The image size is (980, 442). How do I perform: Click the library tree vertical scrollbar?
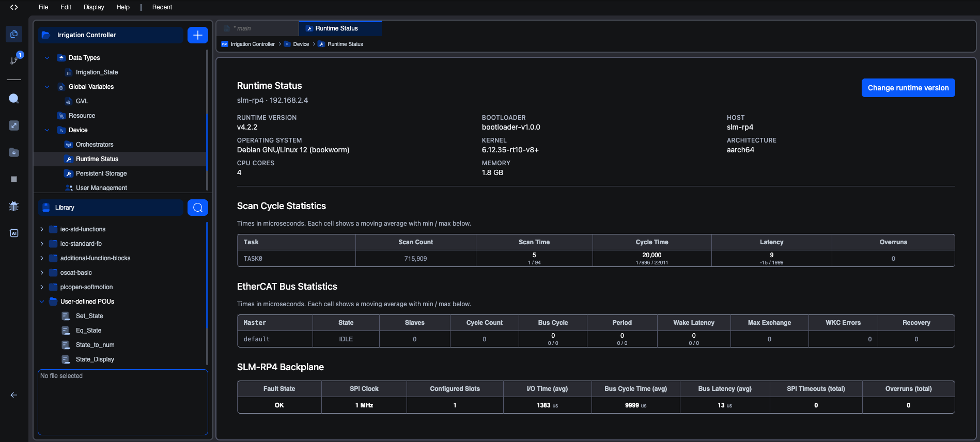[207, 293]
